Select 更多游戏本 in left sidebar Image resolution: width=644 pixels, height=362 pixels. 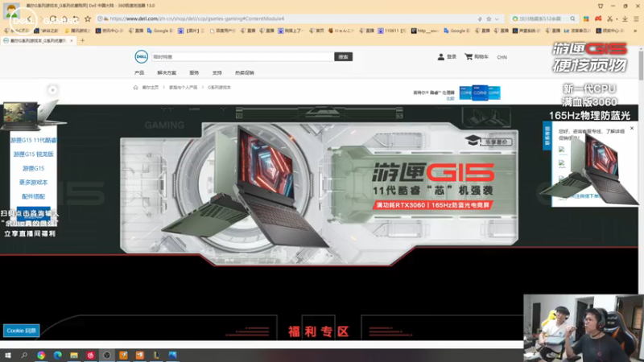(x=33, y=183)
